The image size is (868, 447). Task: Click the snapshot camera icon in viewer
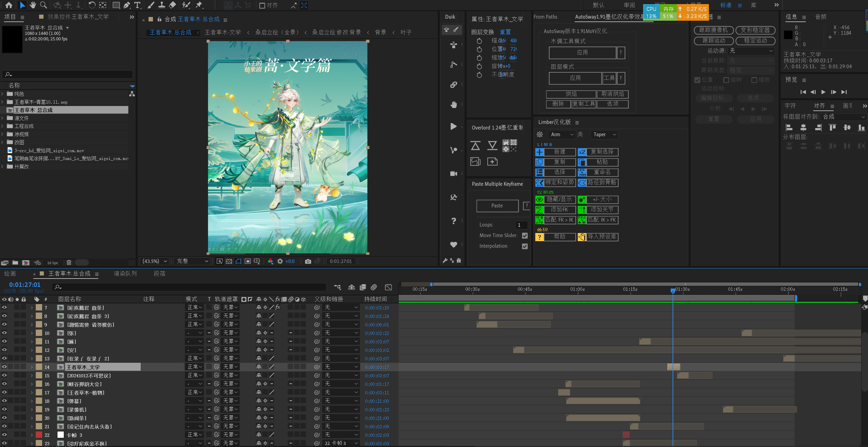(308, 261)
